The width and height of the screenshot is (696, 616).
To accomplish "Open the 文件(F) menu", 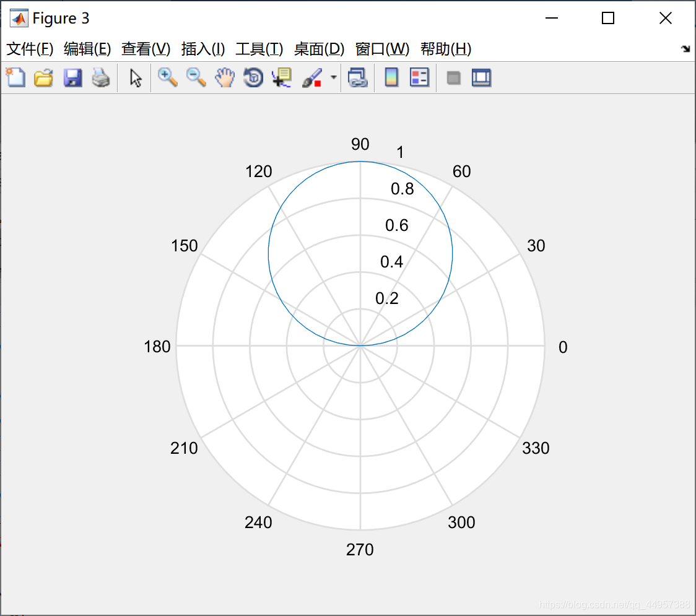I will pyautogui.click(x=30, y=50).
